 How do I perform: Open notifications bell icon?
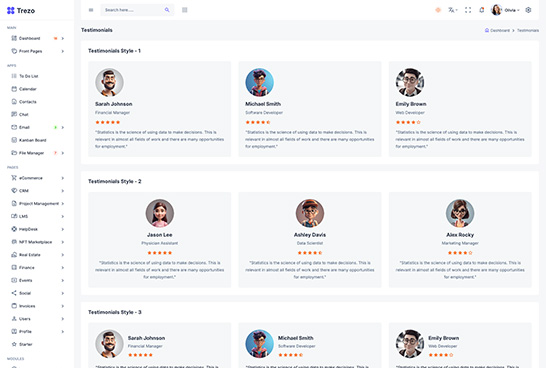tap(482, 10)
